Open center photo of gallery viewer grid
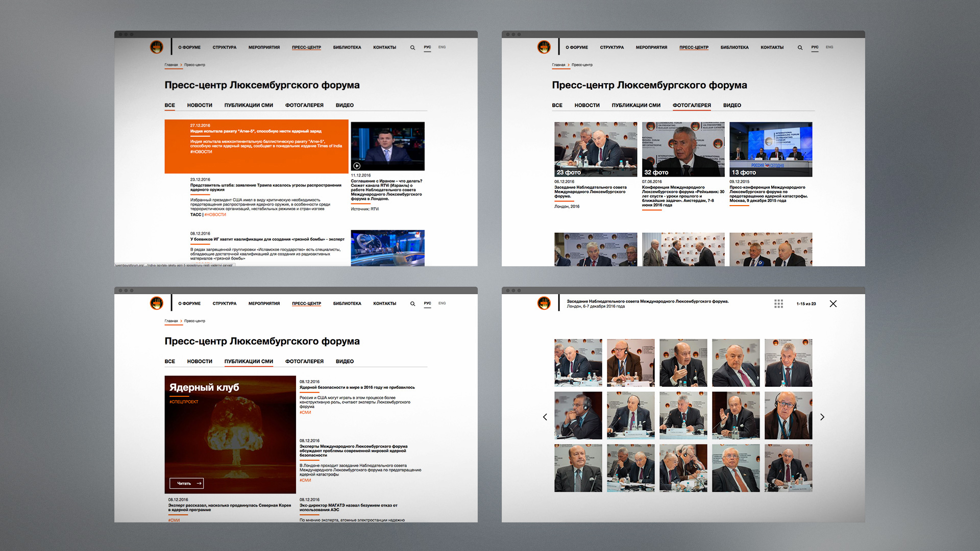 pos(683,415)
